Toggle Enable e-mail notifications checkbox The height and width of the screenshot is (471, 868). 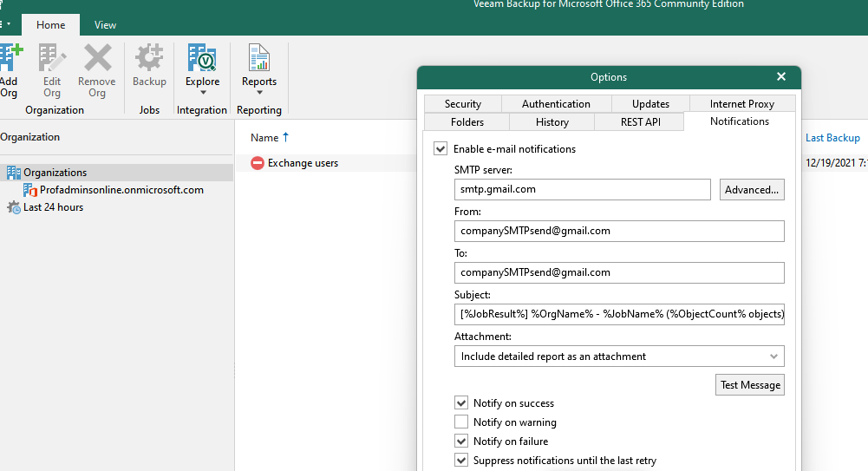[441, 149]
